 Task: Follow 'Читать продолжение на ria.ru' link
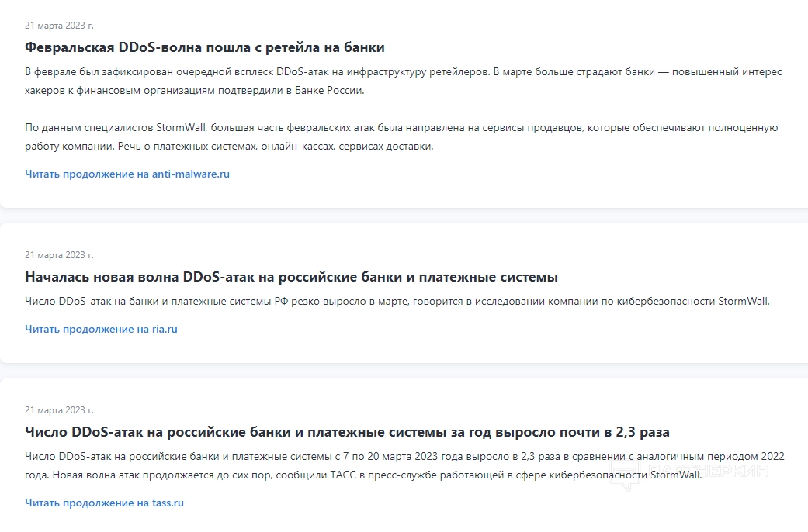click(x=101, y=330)
